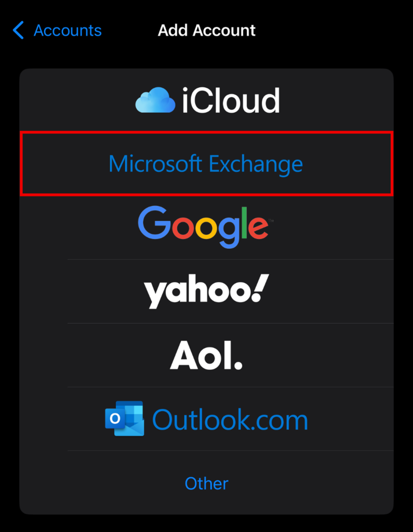Click the exclamation mark in yahoo logo
413x532 pixels.
tap(260, 288)
